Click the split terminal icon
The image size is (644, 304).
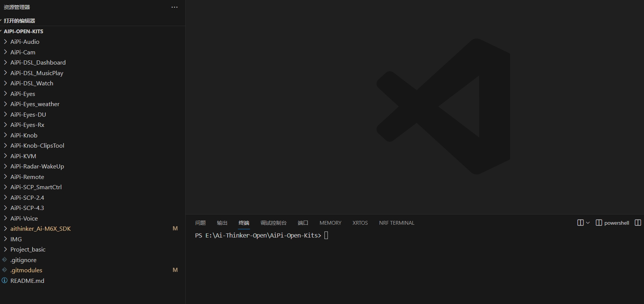[x=580, y=223]
